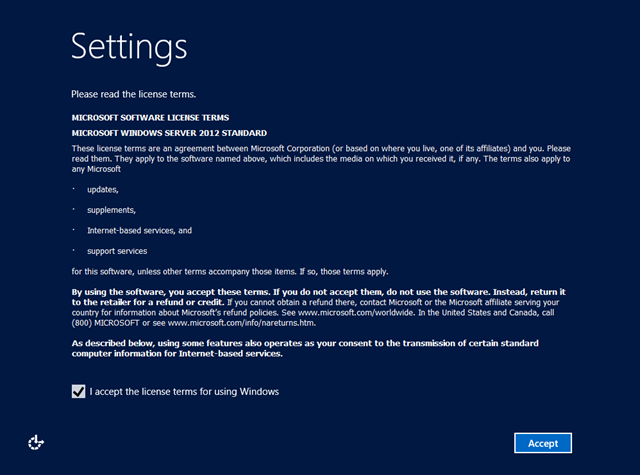Screen dimensions: 640x475
Task: Click the 'supplements,' bullet item
Action: coord(111,210)
